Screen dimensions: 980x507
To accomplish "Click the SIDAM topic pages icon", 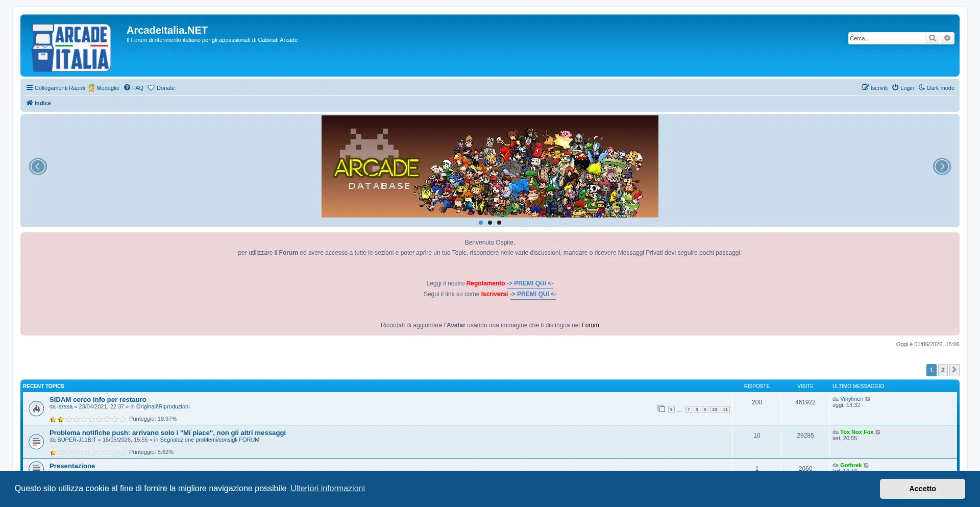I will coord(661,408).
